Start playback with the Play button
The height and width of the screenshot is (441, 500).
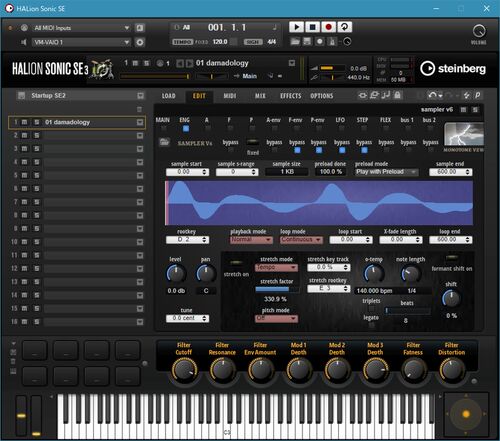coord(296,27)
